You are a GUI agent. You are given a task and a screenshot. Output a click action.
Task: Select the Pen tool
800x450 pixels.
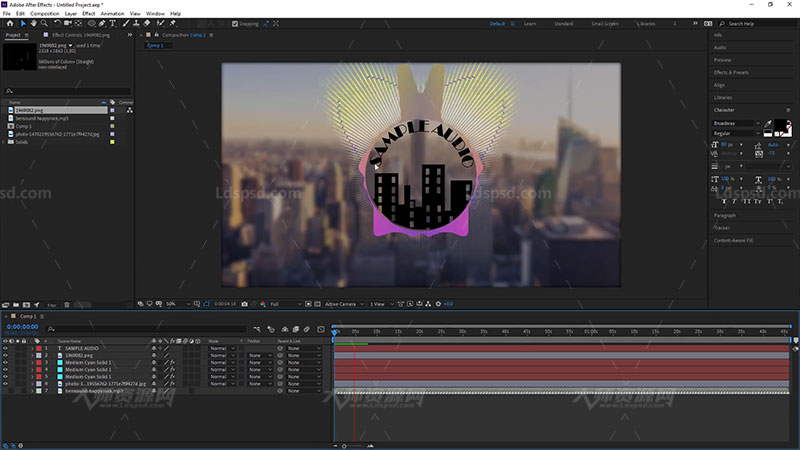pos(102,23)
